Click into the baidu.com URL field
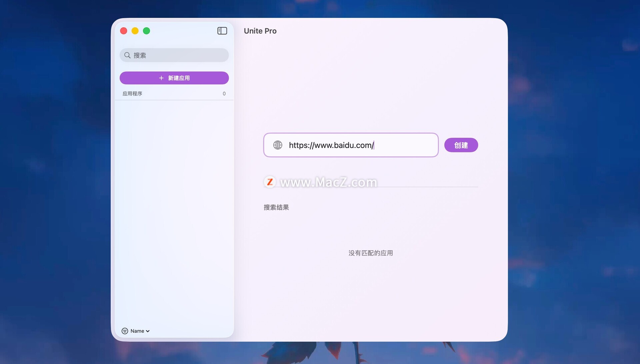 (351, 145)
